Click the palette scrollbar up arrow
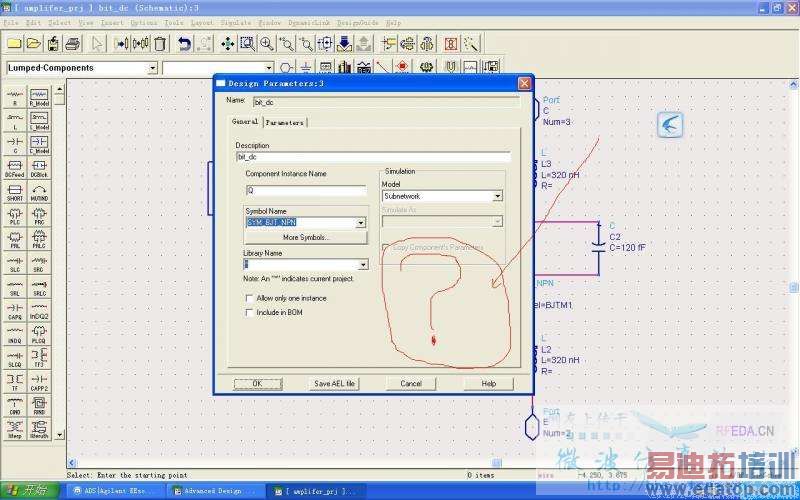Viewport: 800px width, 500px height. [60, 89]
